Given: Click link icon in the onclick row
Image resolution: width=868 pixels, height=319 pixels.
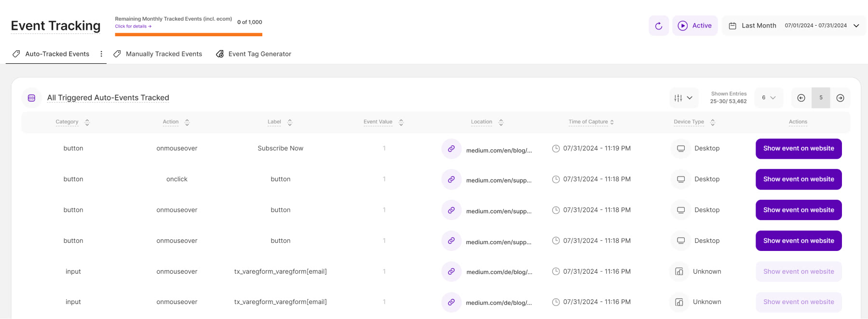Looking at the screenshot, I should point(451,180).
